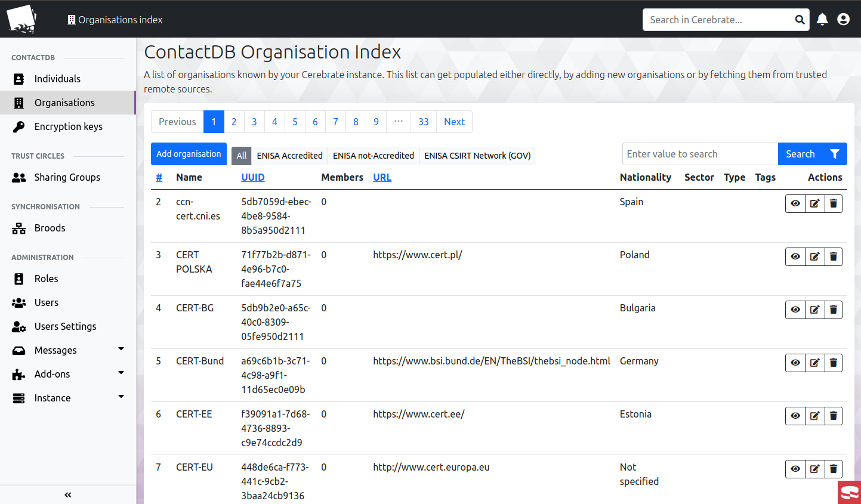Open Broods in the sidebar
Image resolution: width=861 pixels, height=504 pixels.
point(68,228)
